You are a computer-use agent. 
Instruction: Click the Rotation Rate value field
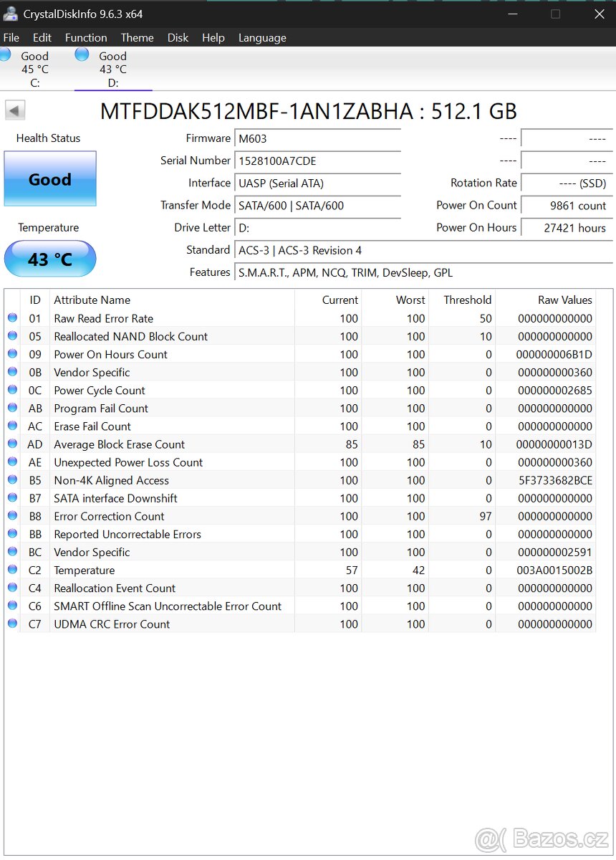(567, 183)
